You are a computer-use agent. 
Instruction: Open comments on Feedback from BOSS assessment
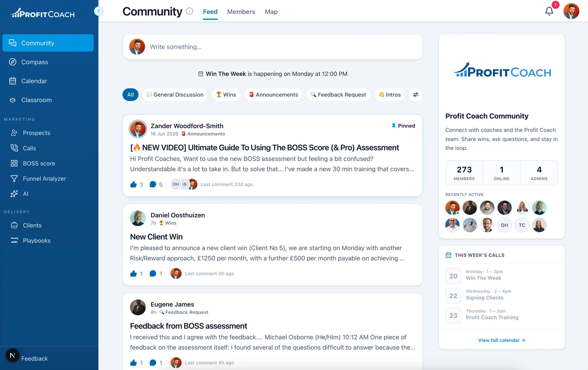[x=153, y=363]
